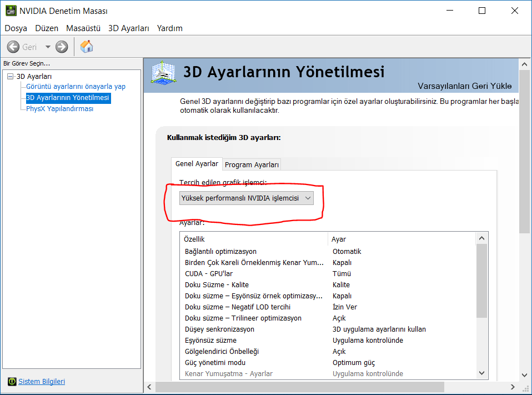The width and height of the screenshot is (532, 395).
Task: Minimize the NVIDIA Denetim Masası window
Action: (x=450, y=11)
